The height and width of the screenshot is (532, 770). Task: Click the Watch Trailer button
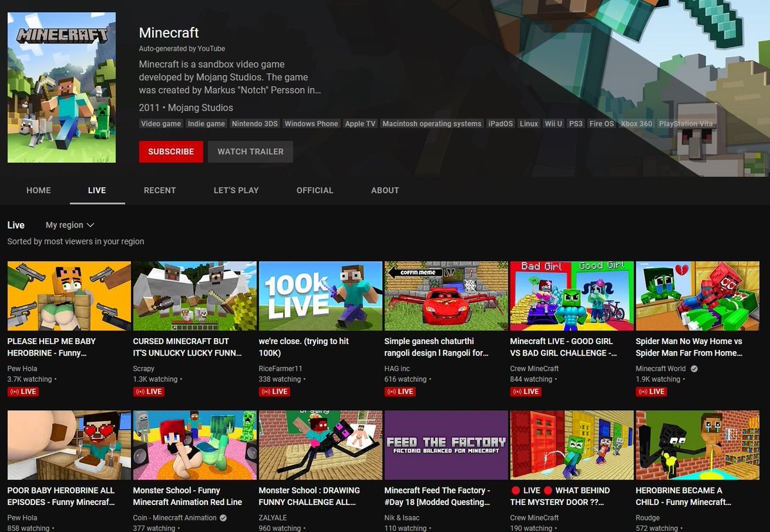coord(250,151)
